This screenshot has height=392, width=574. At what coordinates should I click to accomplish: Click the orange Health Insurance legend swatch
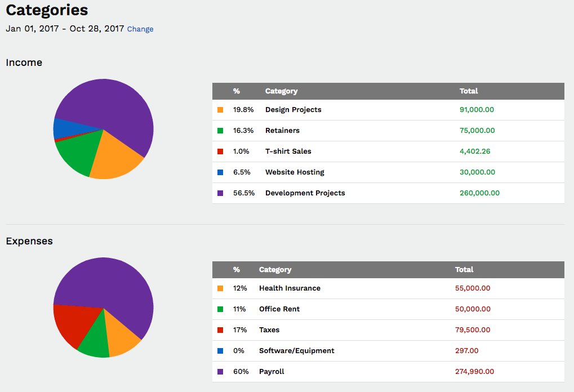pos(220,288)
